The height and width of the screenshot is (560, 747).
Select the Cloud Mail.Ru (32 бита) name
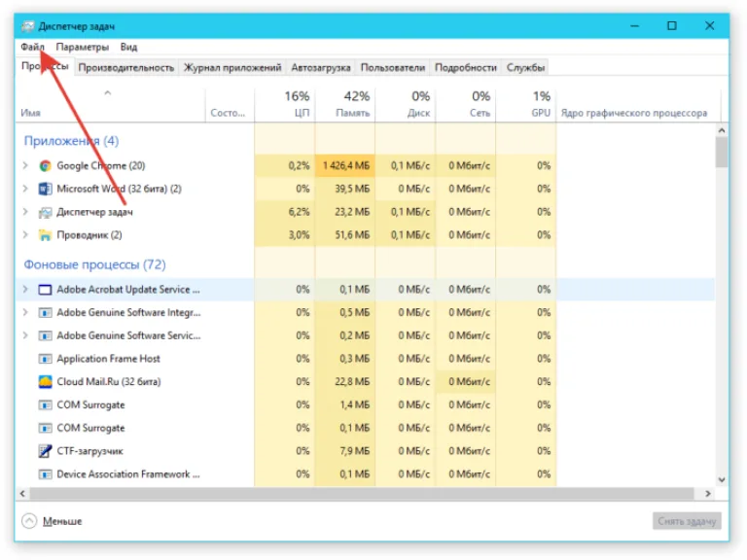click(109, 382)
